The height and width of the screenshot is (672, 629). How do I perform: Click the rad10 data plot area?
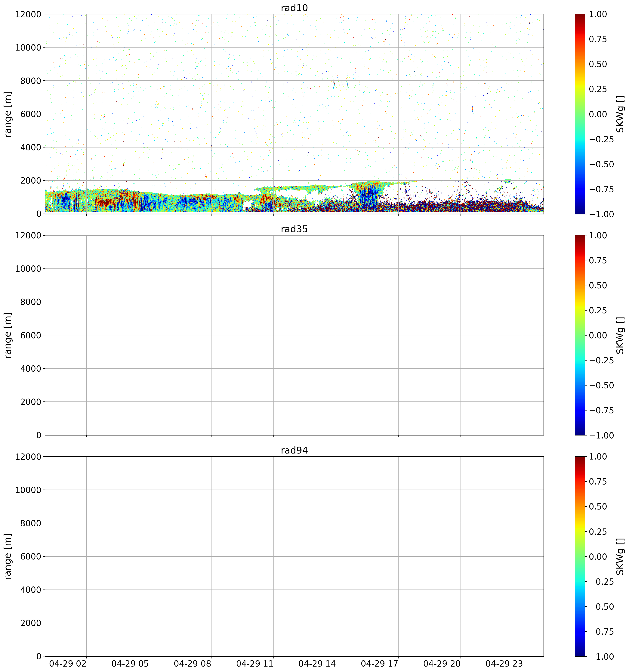tap(294, 114)
